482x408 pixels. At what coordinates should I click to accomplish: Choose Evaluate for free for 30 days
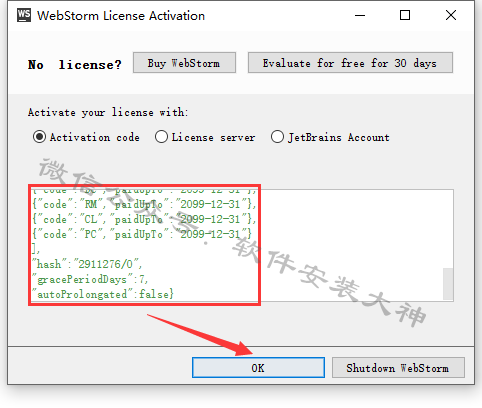coord(350,63)
